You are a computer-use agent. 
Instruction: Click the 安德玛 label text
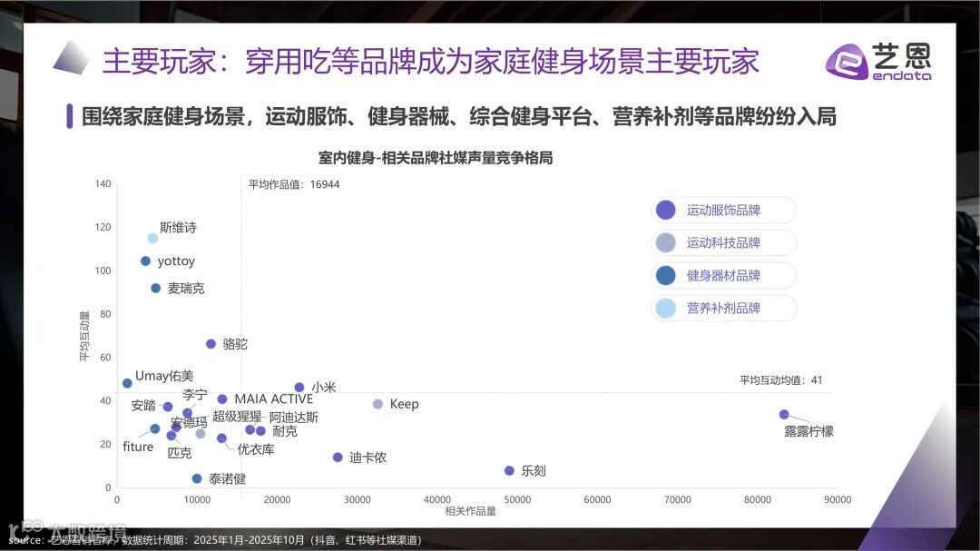click(x=189, y=422)
